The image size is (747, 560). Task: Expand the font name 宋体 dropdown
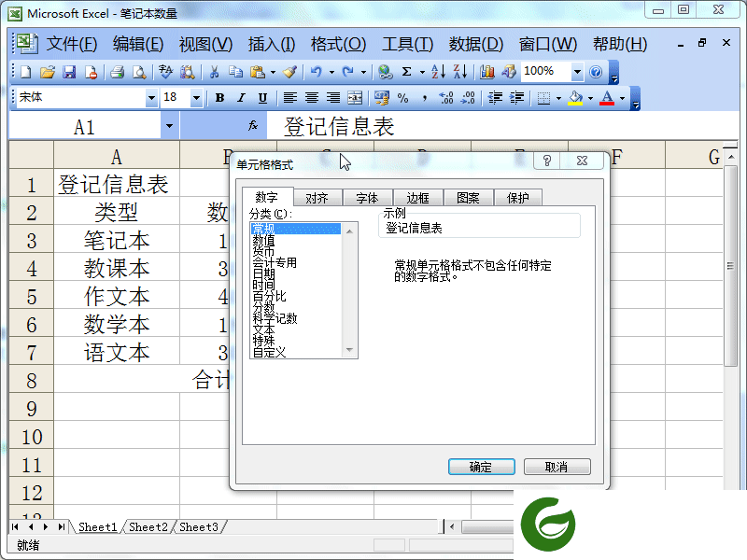coord(151,98)
